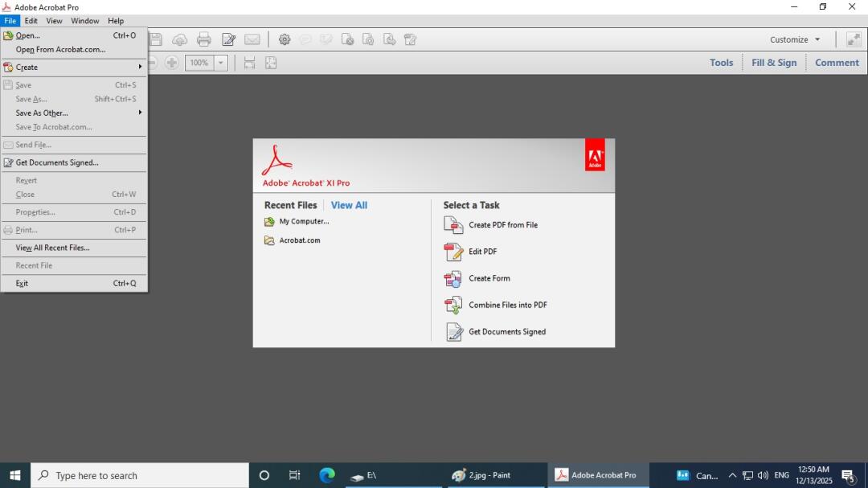This screenshot has width=868, height=488.
Task: Open the Help menu
Action: click(x=116, y=20)
